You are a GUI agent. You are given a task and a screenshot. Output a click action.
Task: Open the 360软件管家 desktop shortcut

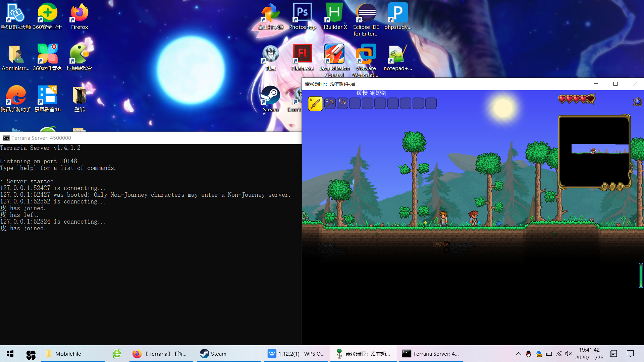pos(47,57)
